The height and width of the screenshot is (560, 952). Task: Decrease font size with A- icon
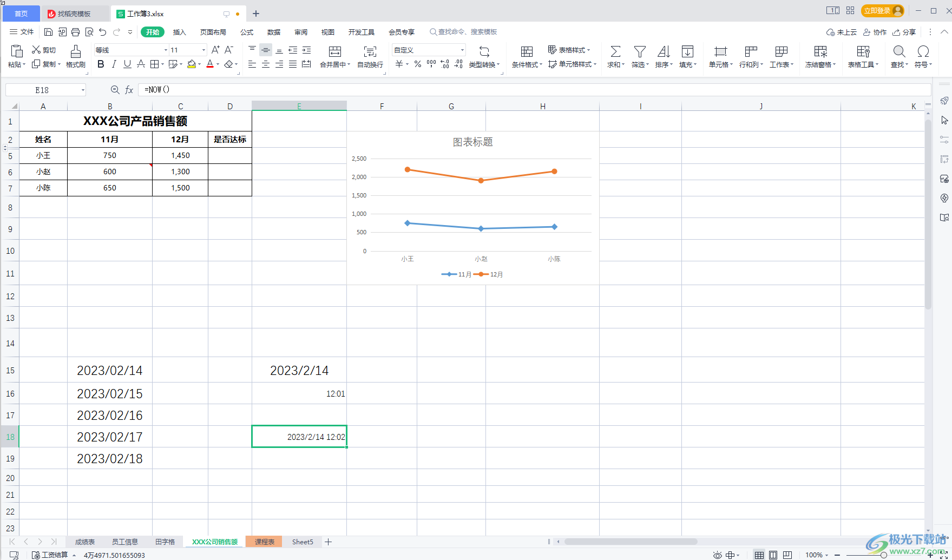pyautogui.click(x=229, y=50)
